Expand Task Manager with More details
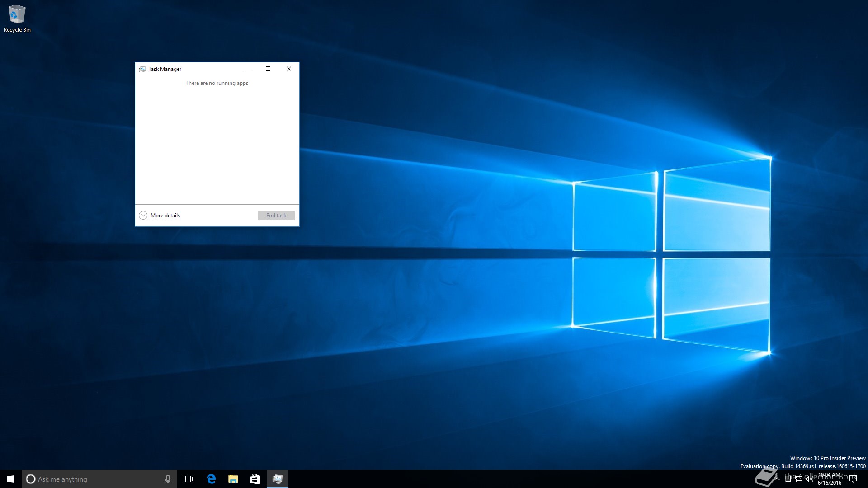868x488 pixels. (x=159, y=216)
